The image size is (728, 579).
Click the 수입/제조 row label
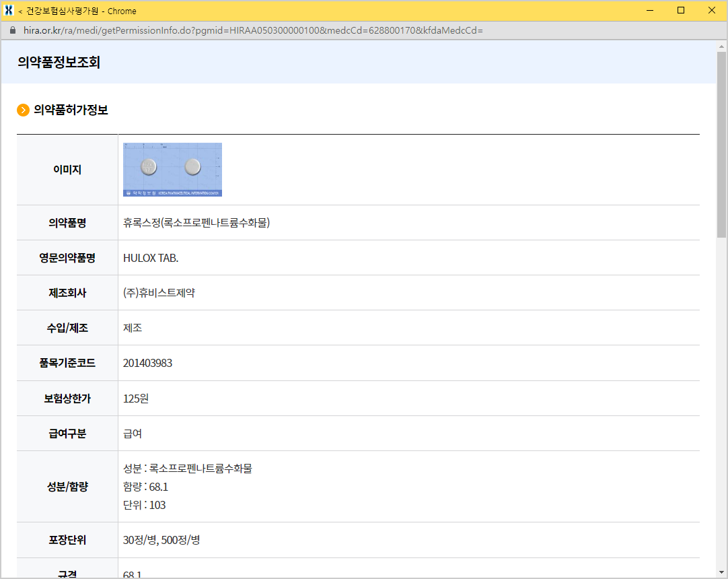(x=67, y=328)
